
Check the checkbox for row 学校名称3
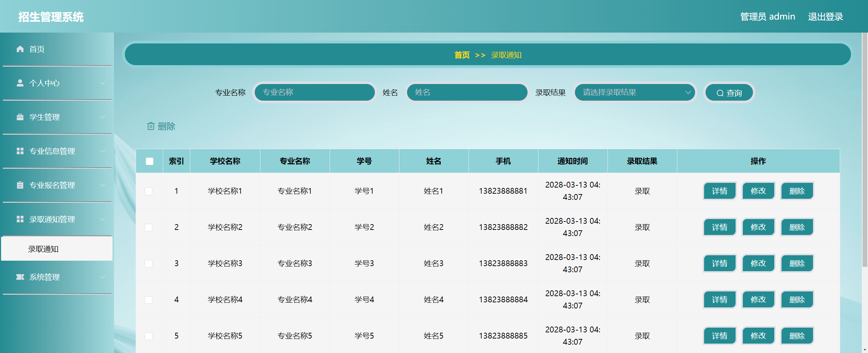149,264
